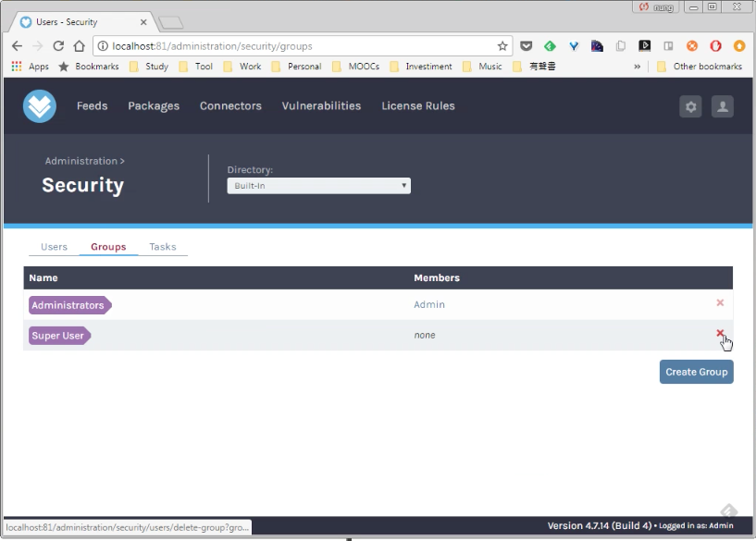The width and height of the screenshot is (756, 541).
Task: Click the Pocket extension icon
Action: [526, 46]
